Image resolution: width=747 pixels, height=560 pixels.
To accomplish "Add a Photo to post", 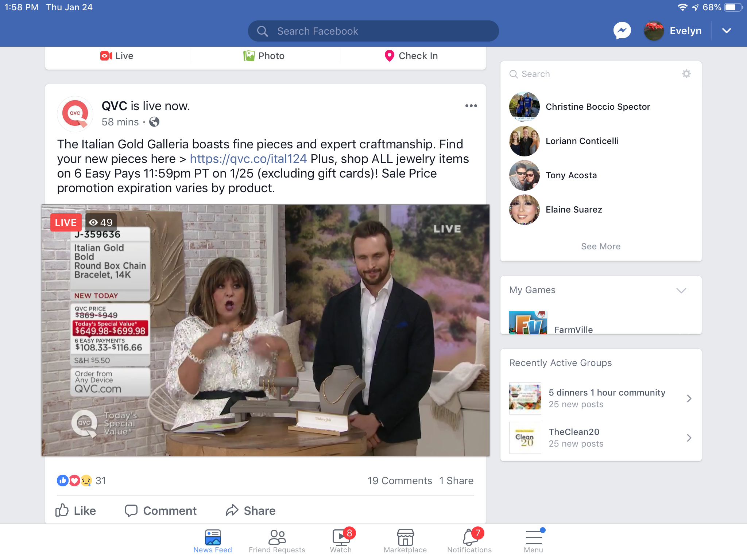I will pos(264,56).
